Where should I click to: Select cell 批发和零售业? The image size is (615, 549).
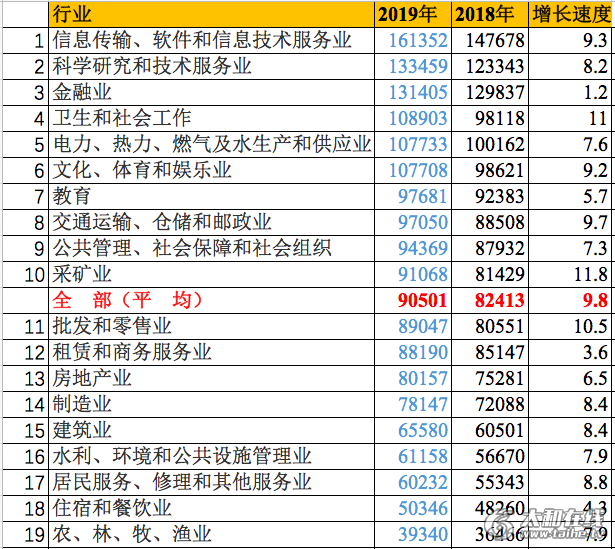point(211,326)
